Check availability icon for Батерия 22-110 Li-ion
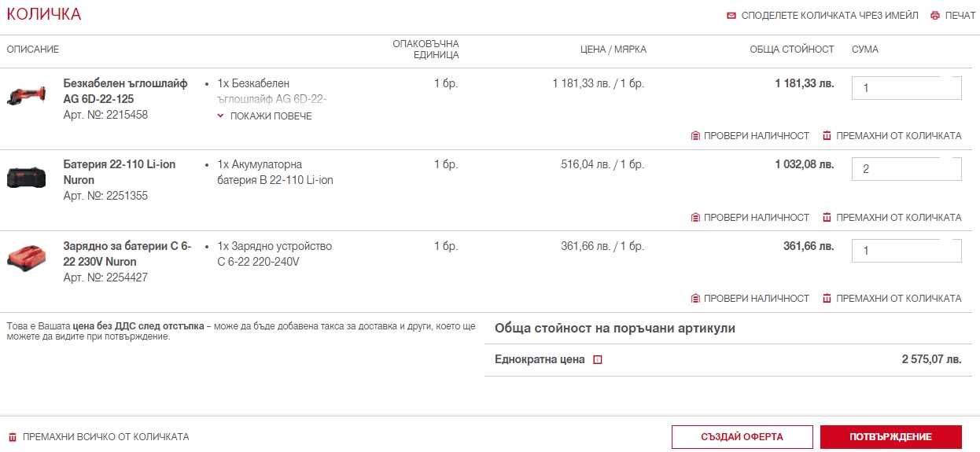Image resolution: width=980 pixels, height=452 pixels. point(695,218)
